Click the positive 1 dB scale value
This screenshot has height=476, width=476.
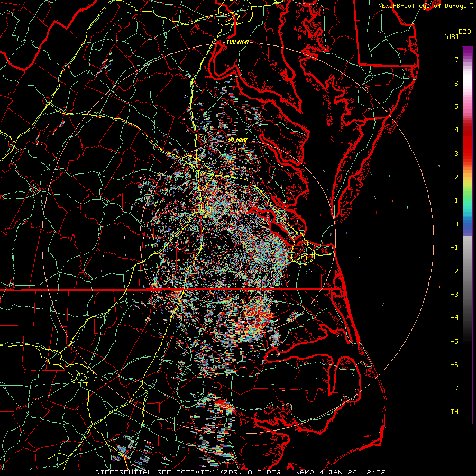point(456,200)
